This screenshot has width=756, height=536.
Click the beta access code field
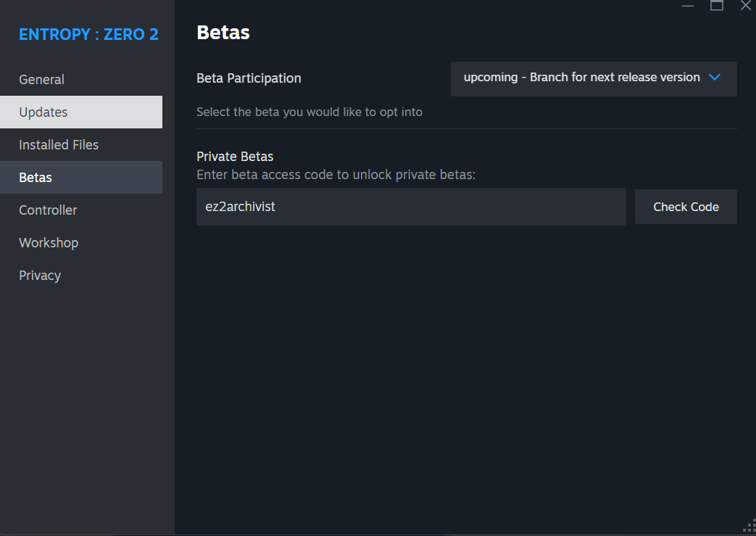tap(410, 207)
